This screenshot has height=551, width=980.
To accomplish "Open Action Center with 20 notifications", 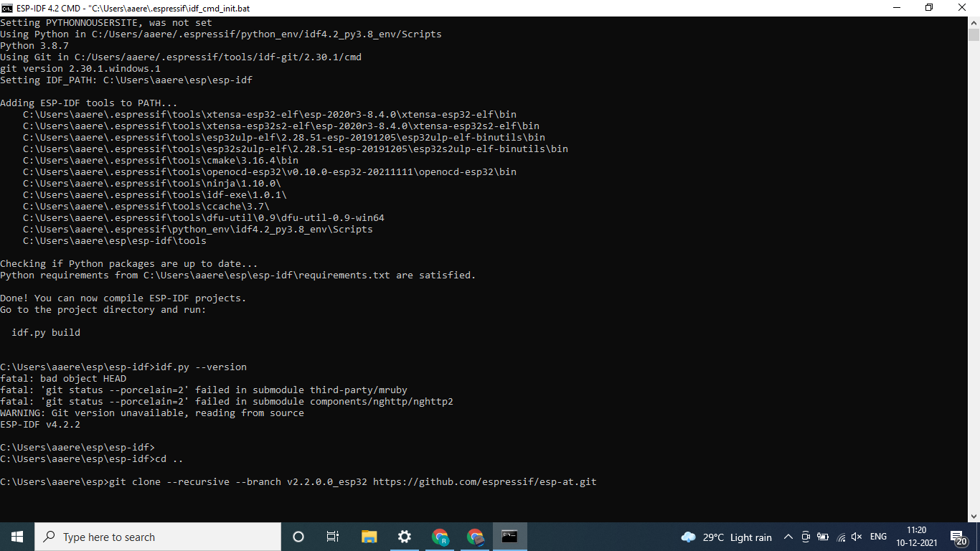I will [957, 537].
